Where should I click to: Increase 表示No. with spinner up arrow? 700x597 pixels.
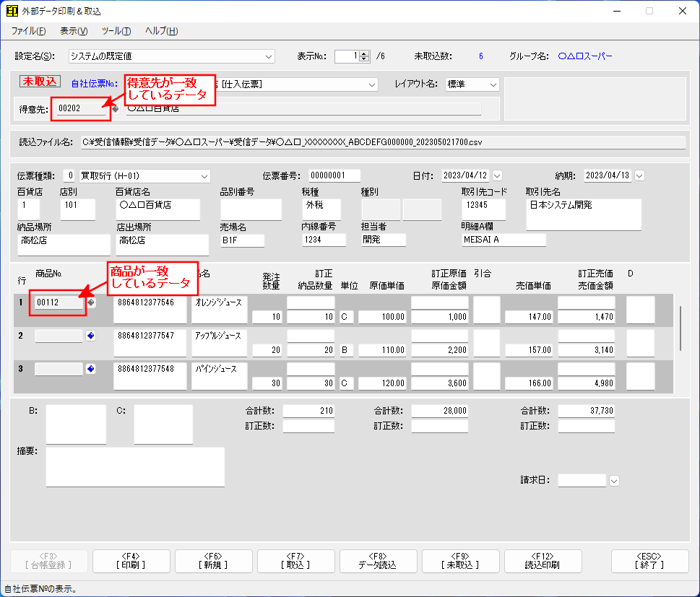(x=364, y=53)
